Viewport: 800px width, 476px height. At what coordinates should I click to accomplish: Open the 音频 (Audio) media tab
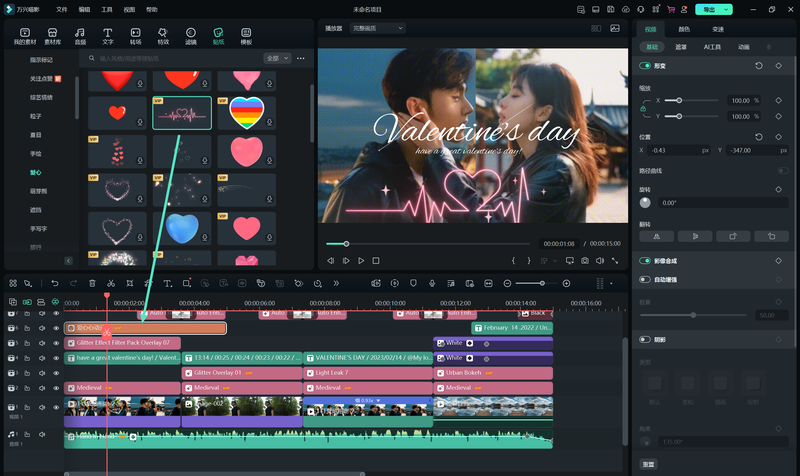(x=80, y=36)
